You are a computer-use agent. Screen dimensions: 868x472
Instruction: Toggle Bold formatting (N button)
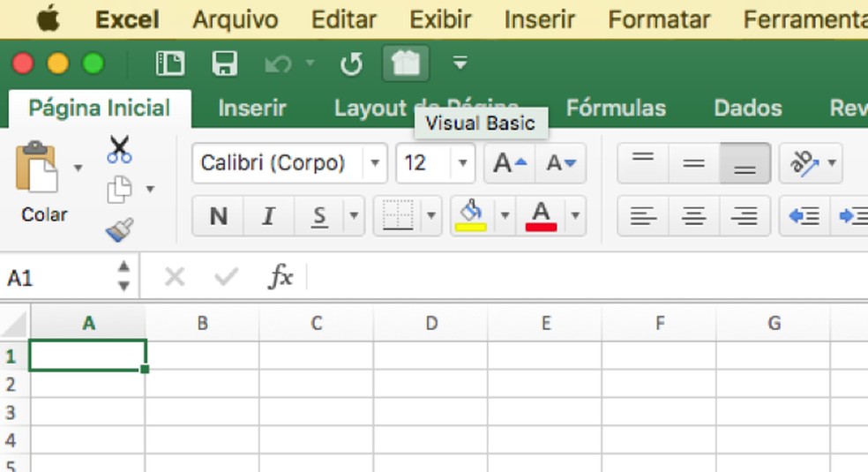click(x=219, y=216)
